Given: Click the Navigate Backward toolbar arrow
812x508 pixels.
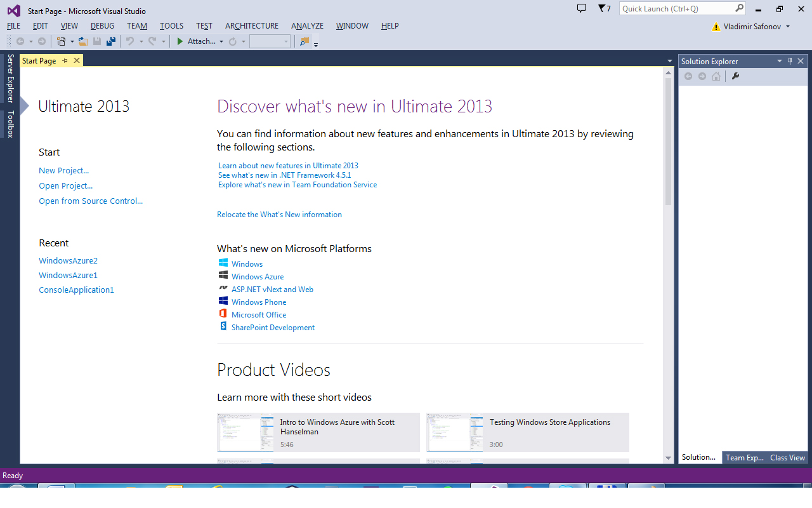Looking at the screenshot, I should pos(20,41).
